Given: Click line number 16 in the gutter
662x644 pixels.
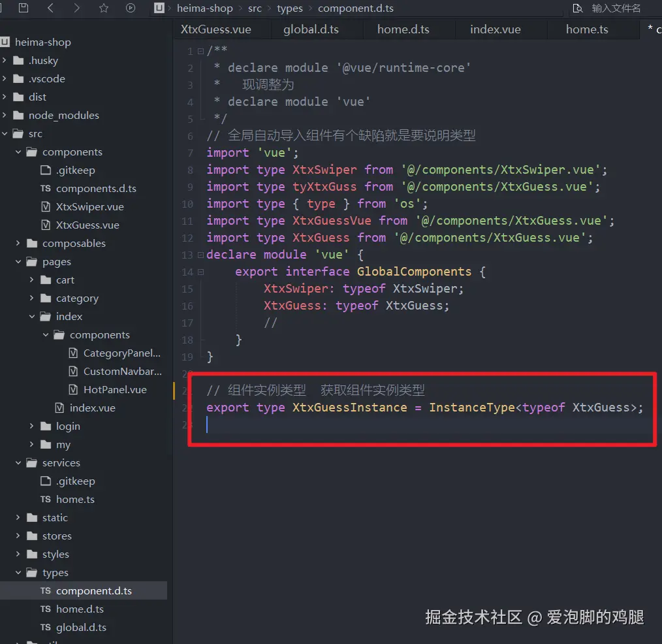Looking at the screenshot, I should [x=187, y=306].
